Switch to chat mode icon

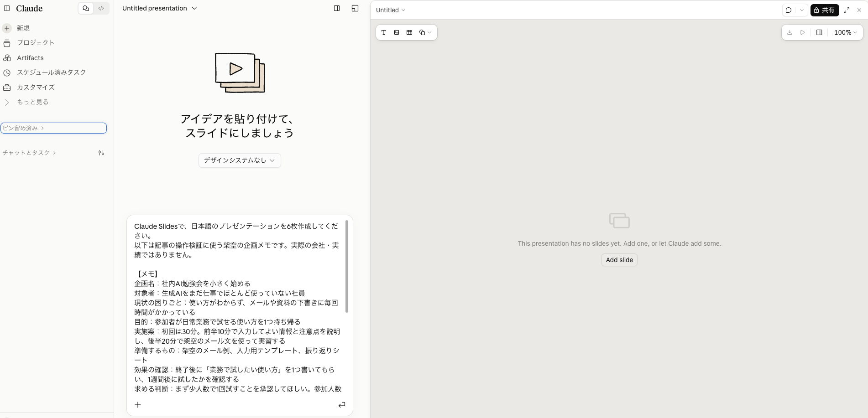coord(86,8)
